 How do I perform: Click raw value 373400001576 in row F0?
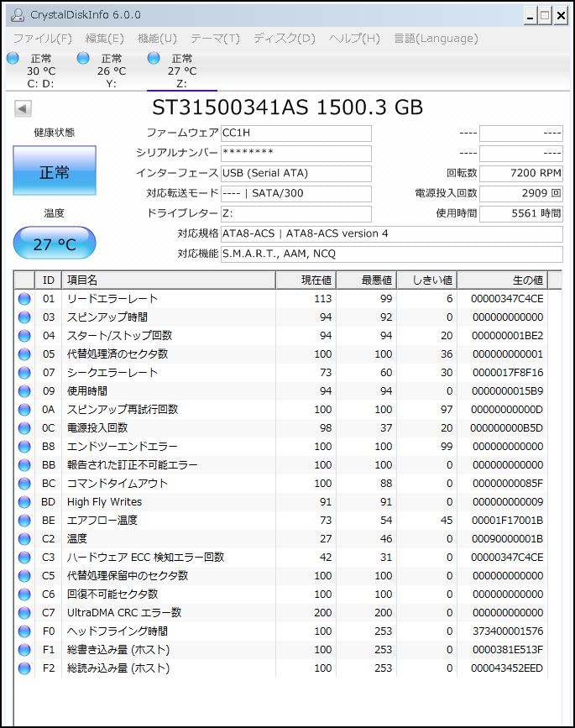(x=508, y=631)
